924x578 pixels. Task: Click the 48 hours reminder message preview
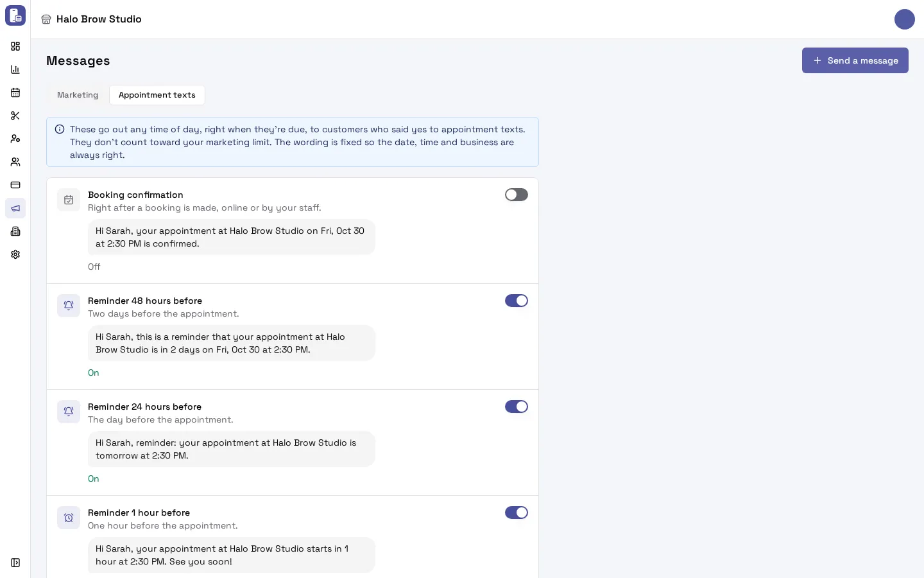(x=232, y=343)
